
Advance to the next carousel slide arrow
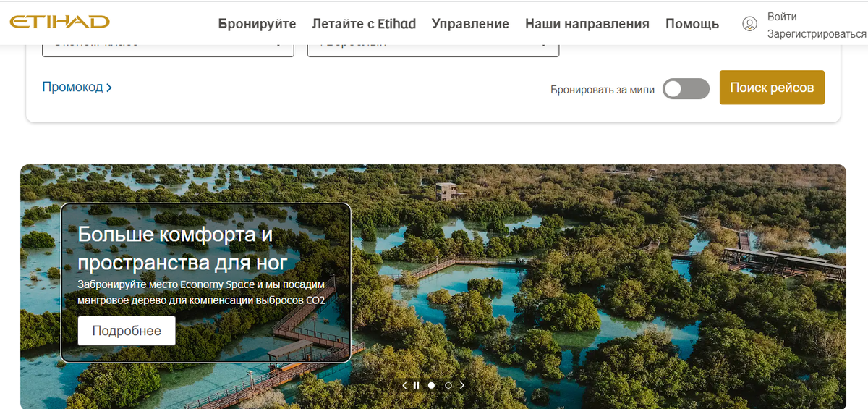pos(462,385)
